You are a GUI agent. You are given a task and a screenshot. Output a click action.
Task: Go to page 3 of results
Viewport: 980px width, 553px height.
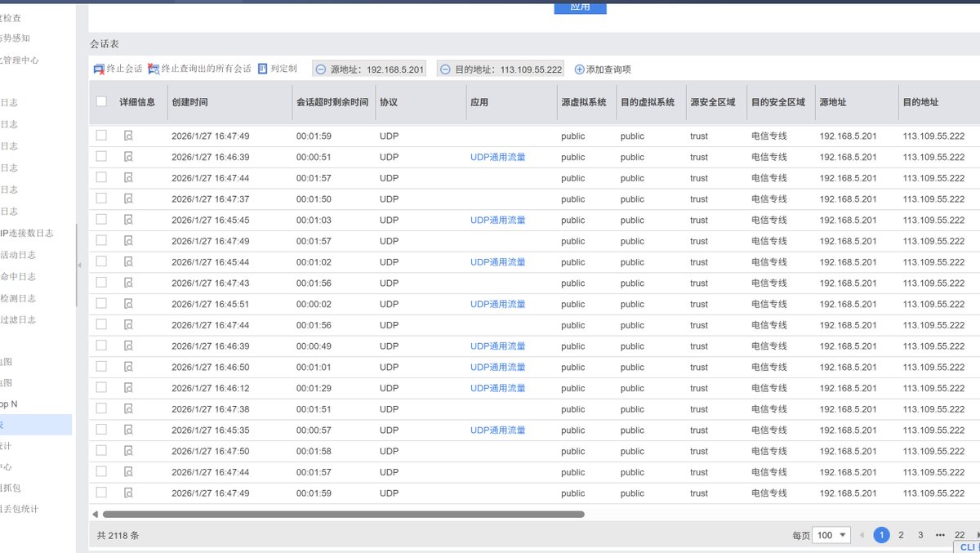(920, 535)
